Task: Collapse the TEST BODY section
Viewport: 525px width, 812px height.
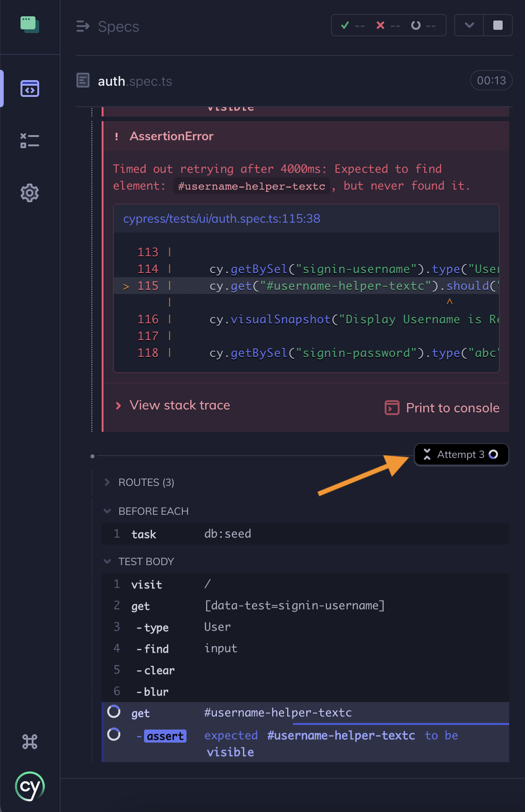Action: coord(145,562)
